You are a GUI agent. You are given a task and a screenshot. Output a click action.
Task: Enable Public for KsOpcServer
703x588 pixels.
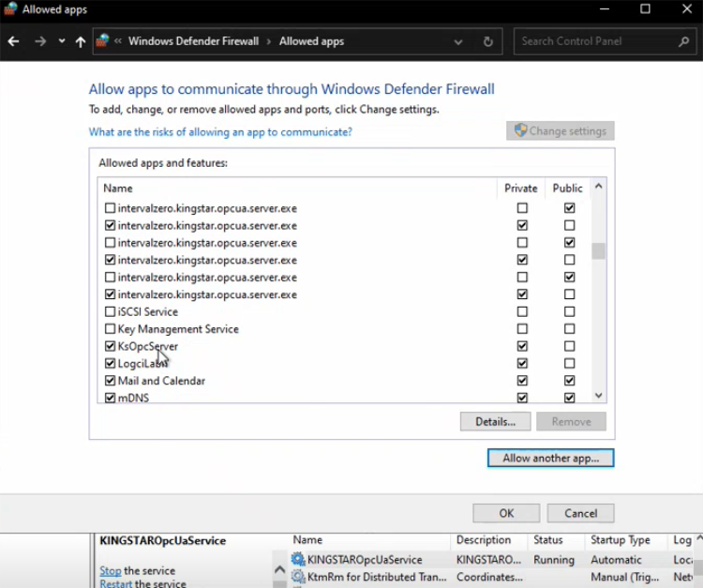tap(569, 346)
